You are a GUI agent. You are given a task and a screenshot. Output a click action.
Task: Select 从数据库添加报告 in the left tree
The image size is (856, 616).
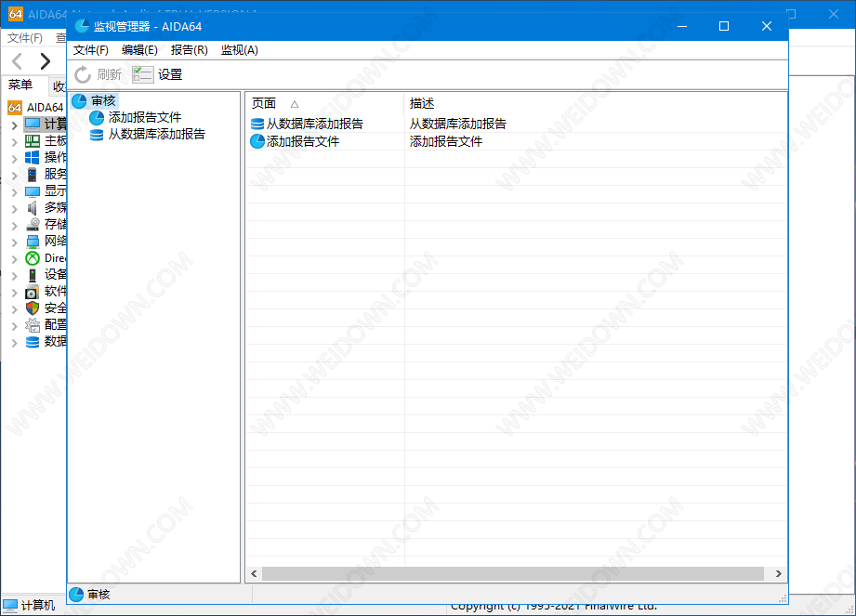pyautogui.click(x=156, y=134)
